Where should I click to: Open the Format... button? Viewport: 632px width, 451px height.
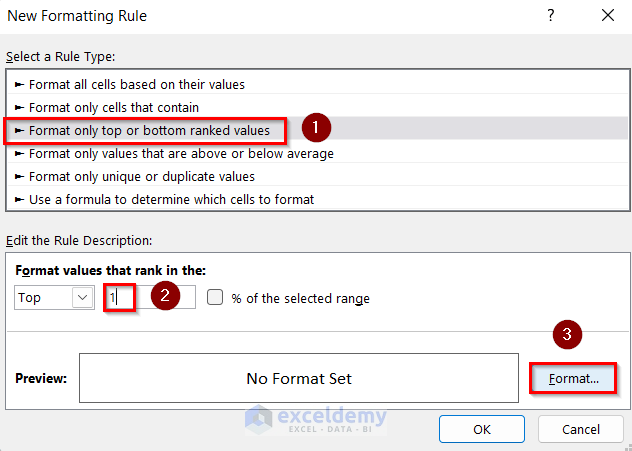[572, 379]
